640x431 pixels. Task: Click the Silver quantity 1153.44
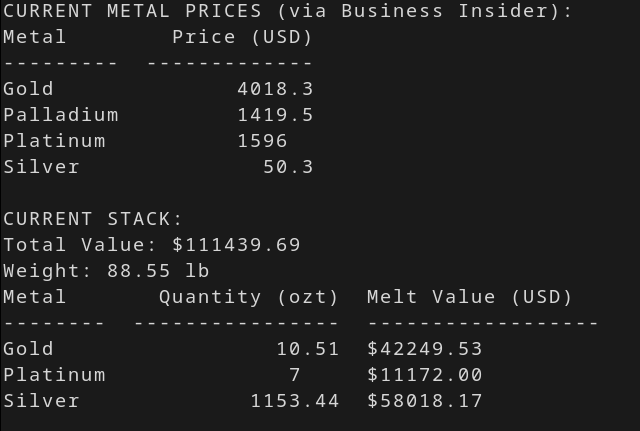(295, 402)
